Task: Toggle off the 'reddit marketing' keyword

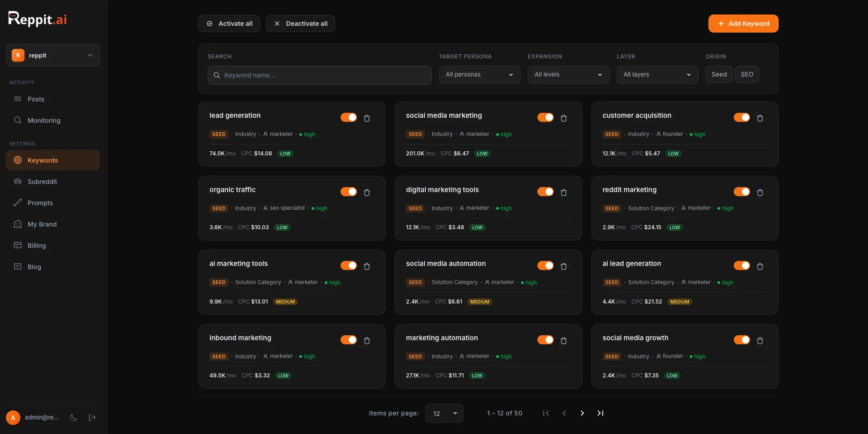Action: point(742,192)
